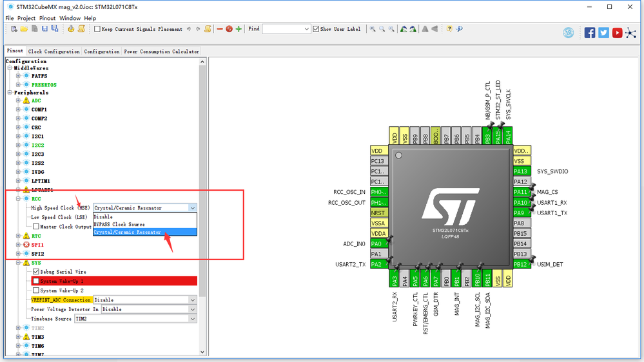Collapse the SYS tree node

(x=18, y=263)
